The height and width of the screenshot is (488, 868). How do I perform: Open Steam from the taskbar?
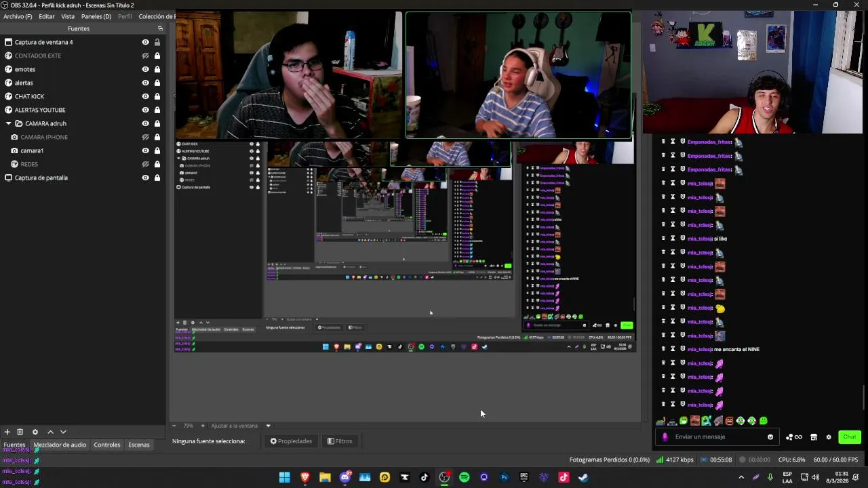[583, 477]
